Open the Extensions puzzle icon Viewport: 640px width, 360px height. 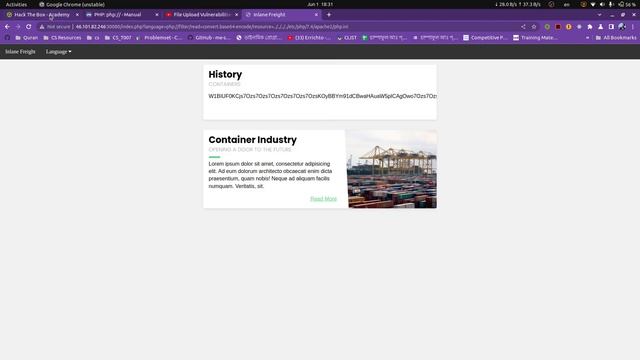tap(590, 27)
